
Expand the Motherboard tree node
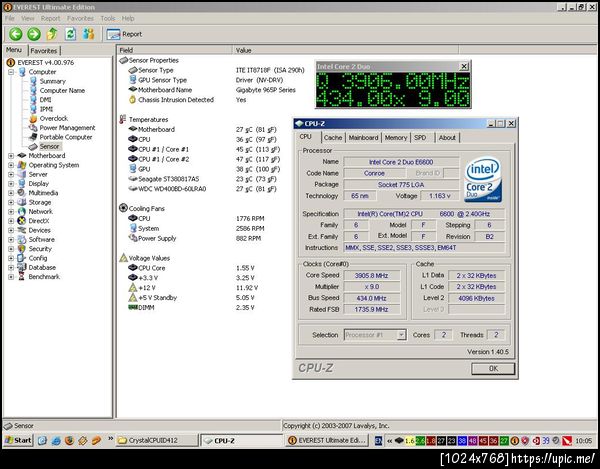click(x=10, y=155)
